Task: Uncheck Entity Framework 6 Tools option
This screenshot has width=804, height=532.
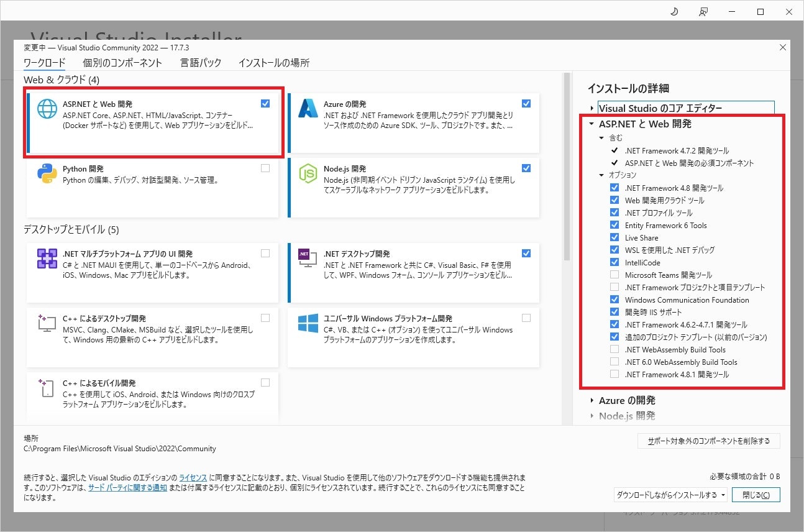Action: 614,225
